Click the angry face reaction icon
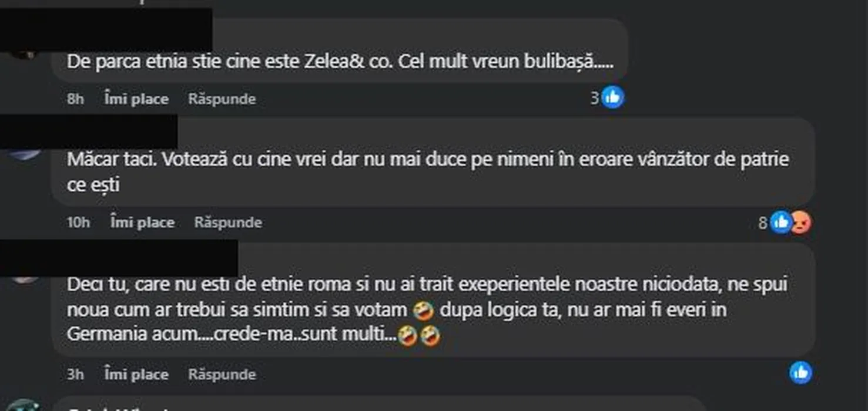Image resolution: width=868 pixels, height=411 pixels. click(x=800, y=222)
